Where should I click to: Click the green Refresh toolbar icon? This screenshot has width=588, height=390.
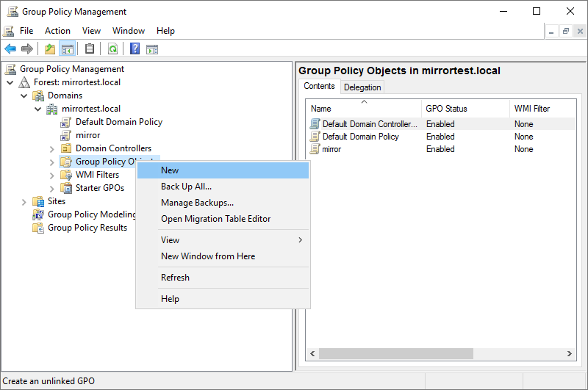click(x=112, y=48)
